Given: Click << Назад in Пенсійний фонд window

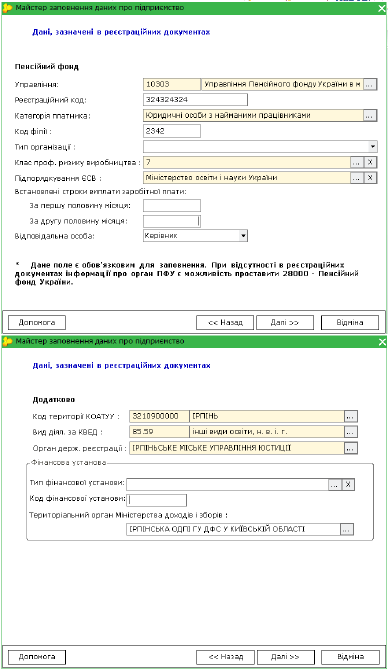Looking at the screenshot, I should point(225,323).
